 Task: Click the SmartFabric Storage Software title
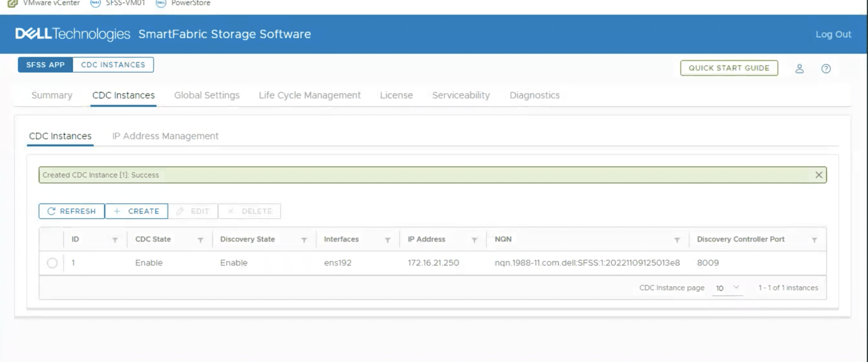click(225, 34)
